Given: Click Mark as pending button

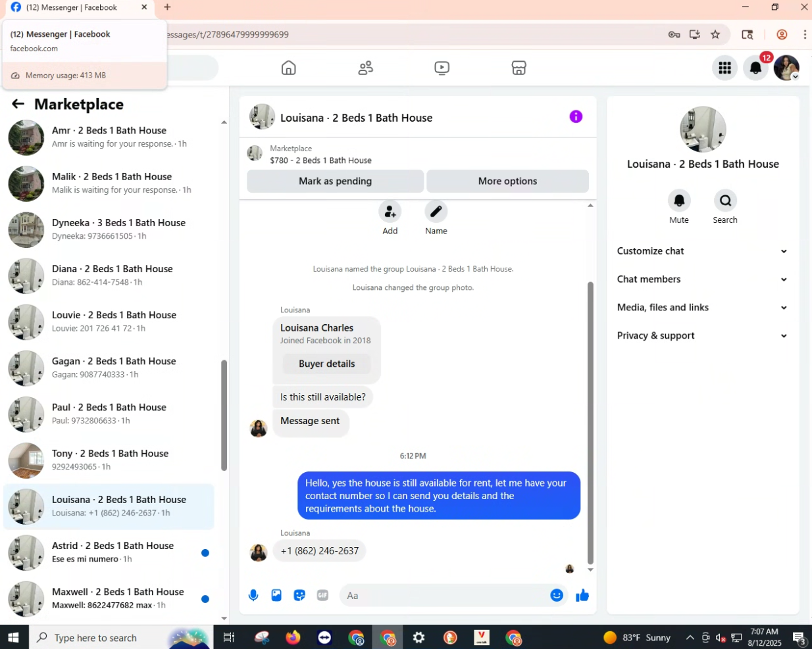Looking at the screenshot, I should coord(335,181).
